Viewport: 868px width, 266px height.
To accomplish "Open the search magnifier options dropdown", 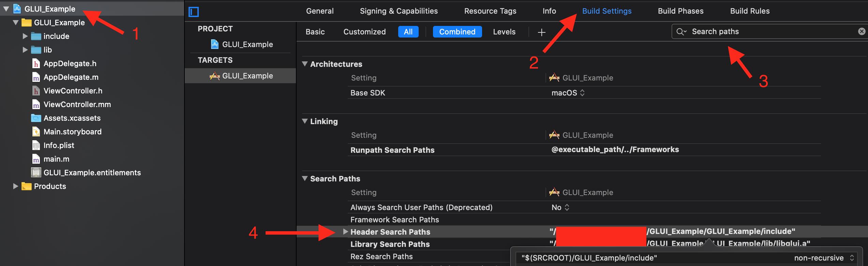I will tap(681, 31).
